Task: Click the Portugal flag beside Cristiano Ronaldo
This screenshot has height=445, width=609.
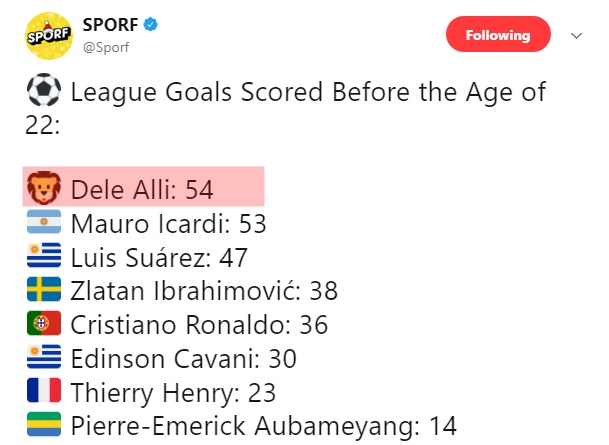Action: (x=44, y=323)
